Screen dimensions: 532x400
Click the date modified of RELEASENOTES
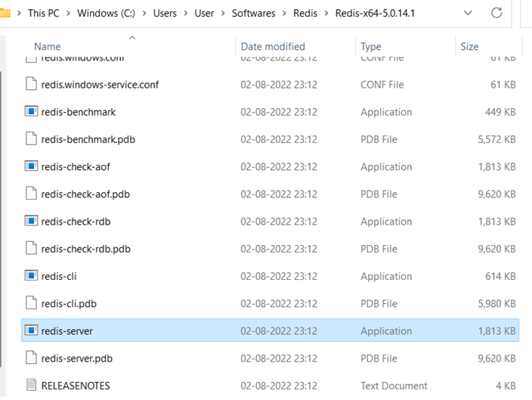(x=279, y=386)
